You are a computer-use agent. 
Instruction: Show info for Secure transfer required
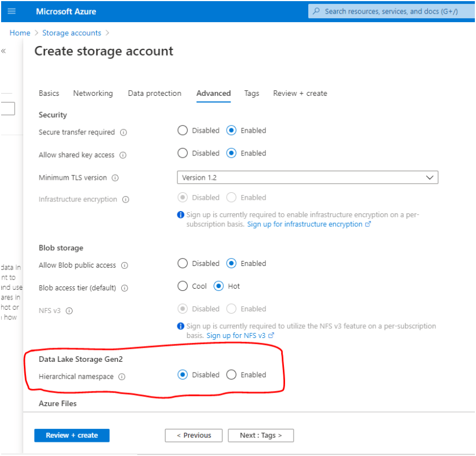(x=124, y=133)
